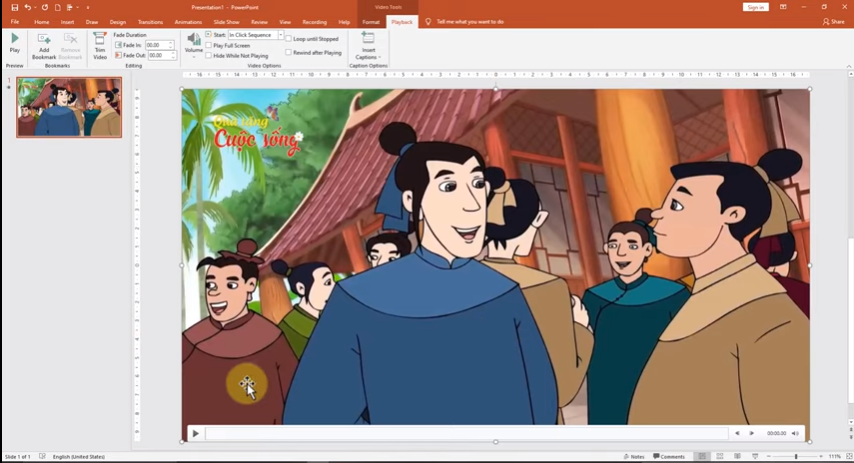Open the Animations tab
This screenshot has height=463, width=854.
click(188, 22)
